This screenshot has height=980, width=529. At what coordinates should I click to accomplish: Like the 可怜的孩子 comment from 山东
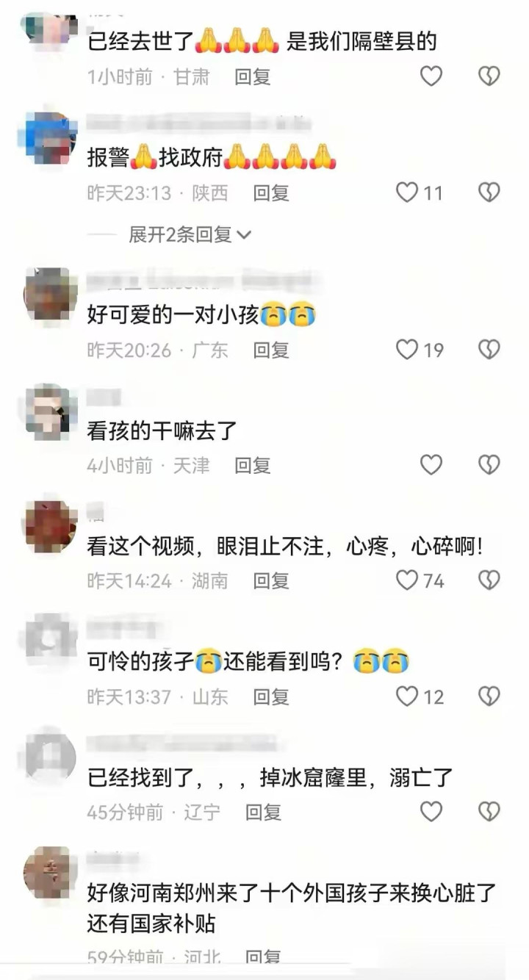point(420,696)
